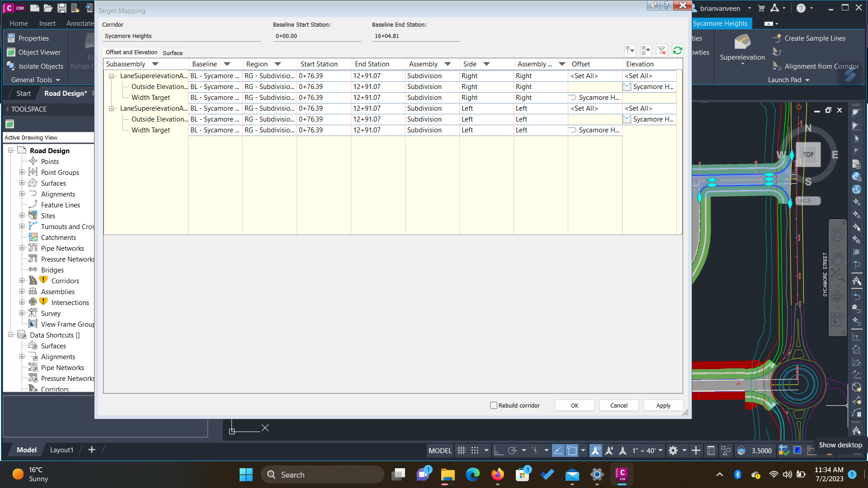This screenshot has width=868, height=488.
Task: Click the Apply button
Action: click(663, 405)
